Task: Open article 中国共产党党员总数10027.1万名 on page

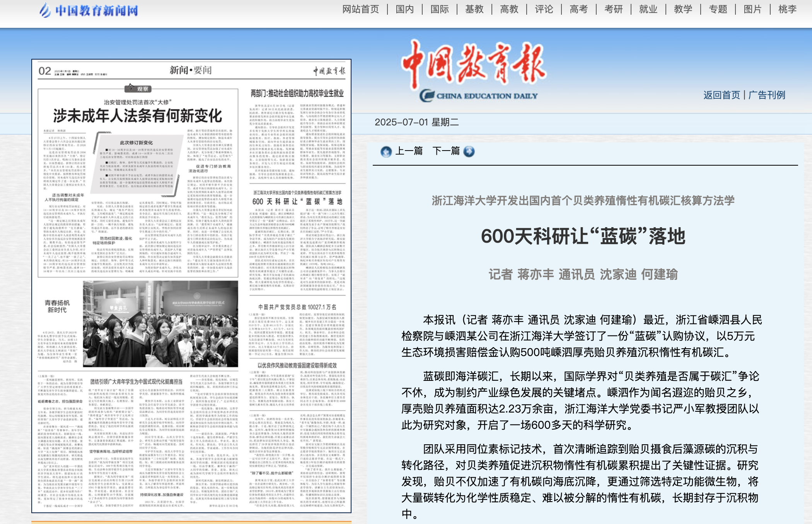Action: click(297, 307)
